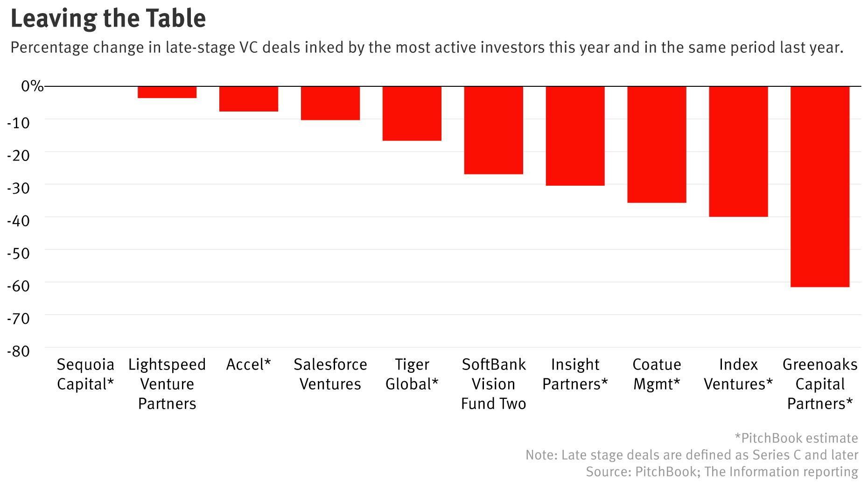
Task: Click the 0% y-axis label
Action: coord(32,86)
